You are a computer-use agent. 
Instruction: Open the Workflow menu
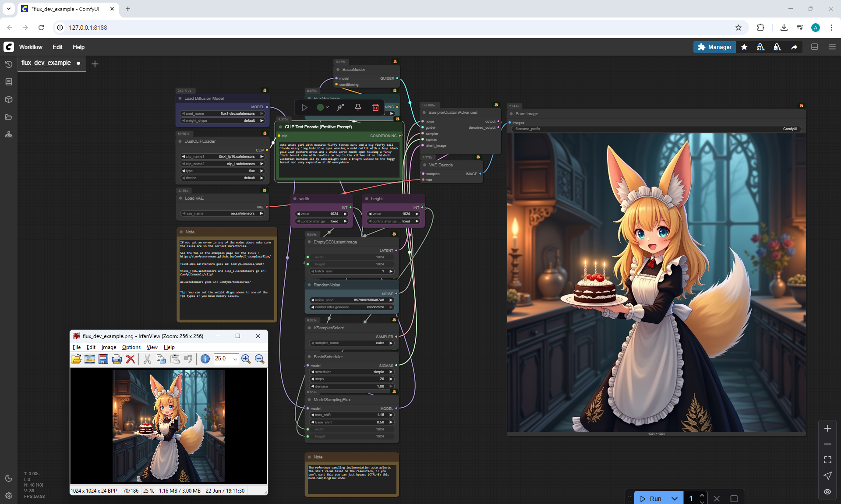point(31,47)
